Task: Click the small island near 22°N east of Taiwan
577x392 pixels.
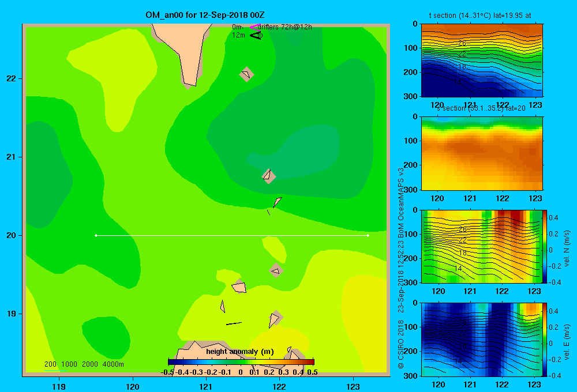Action: (246, 74)
